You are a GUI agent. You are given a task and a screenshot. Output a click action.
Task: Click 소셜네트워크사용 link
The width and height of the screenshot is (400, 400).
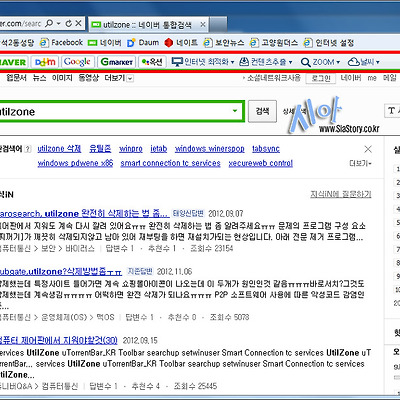click(273, 78)
